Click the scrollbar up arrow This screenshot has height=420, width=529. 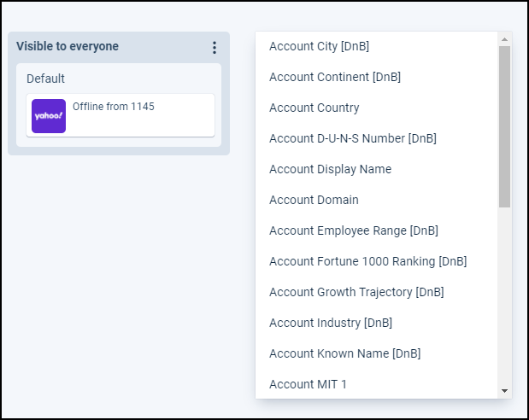(x=504, y=39)
